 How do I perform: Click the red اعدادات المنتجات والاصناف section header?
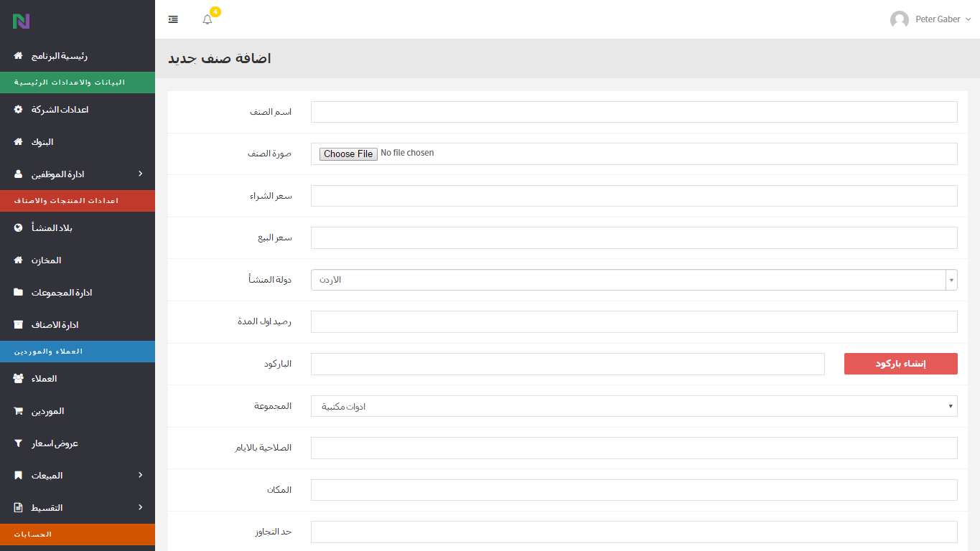[x=78, y=201]
